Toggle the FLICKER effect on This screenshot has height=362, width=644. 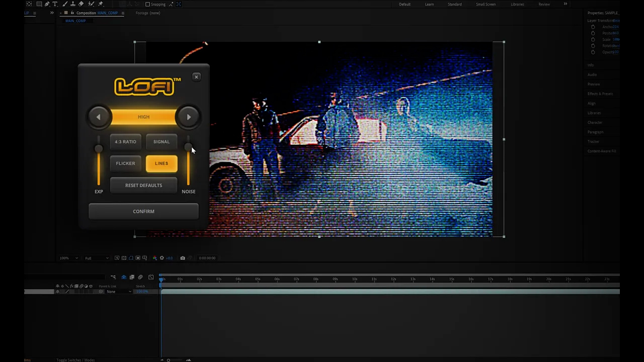click(x=125, y=163)
